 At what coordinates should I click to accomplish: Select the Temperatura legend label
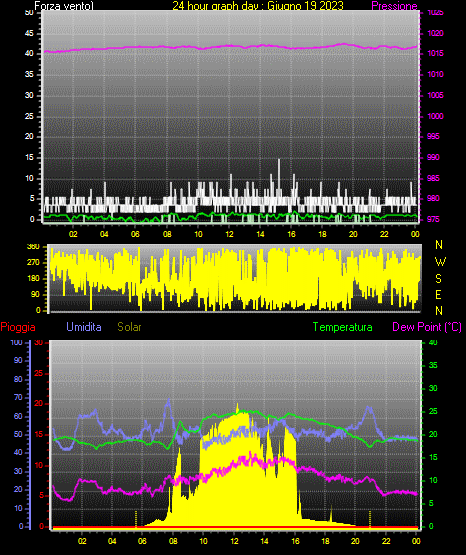(343, 327)
